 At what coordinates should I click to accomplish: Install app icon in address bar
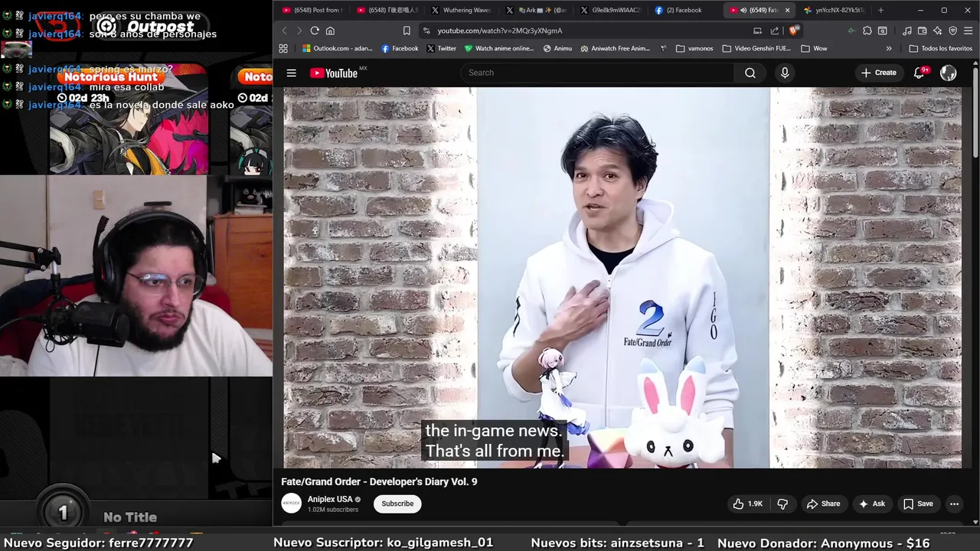[x=757, y=31]
